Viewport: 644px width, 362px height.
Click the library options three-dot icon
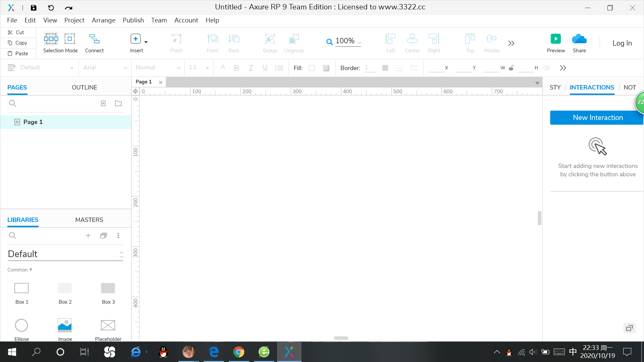click(118, 236)
